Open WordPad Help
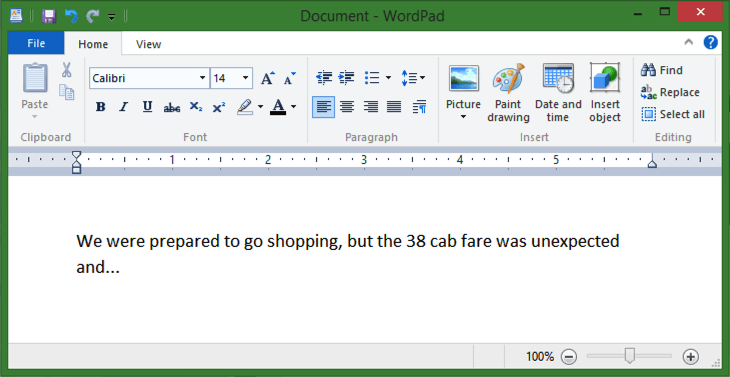Viewport: 730px width, 377px height. point(710,42)
